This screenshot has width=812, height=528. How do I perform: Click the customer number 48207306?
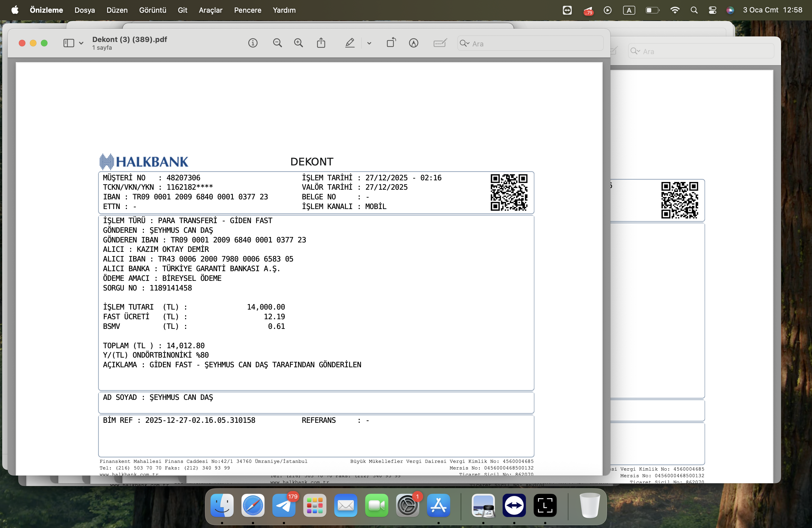click(x=183, y=178)
